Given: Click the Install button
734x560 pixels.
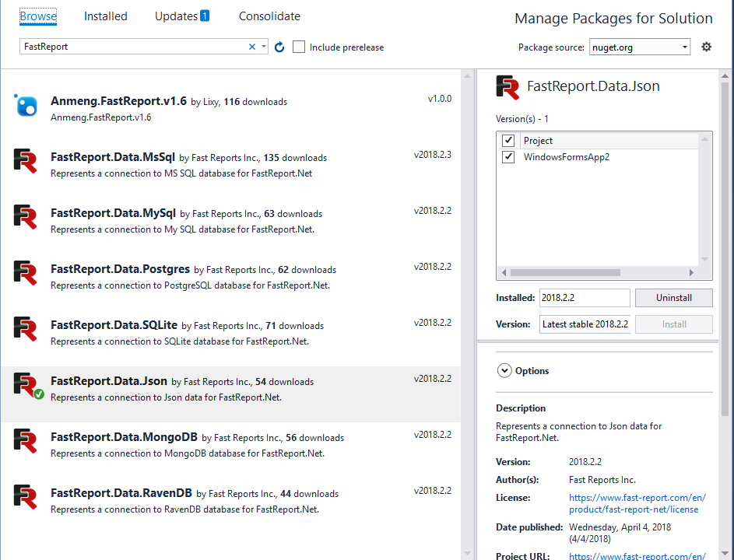Looking at the screenshot, I should tap(673, 324).
